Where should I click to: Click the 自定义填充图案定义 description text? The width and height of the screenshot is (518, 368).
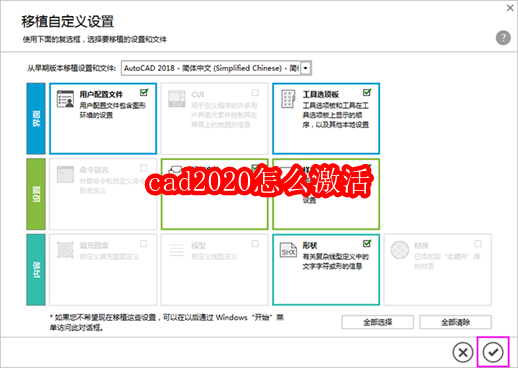[109, 257]
